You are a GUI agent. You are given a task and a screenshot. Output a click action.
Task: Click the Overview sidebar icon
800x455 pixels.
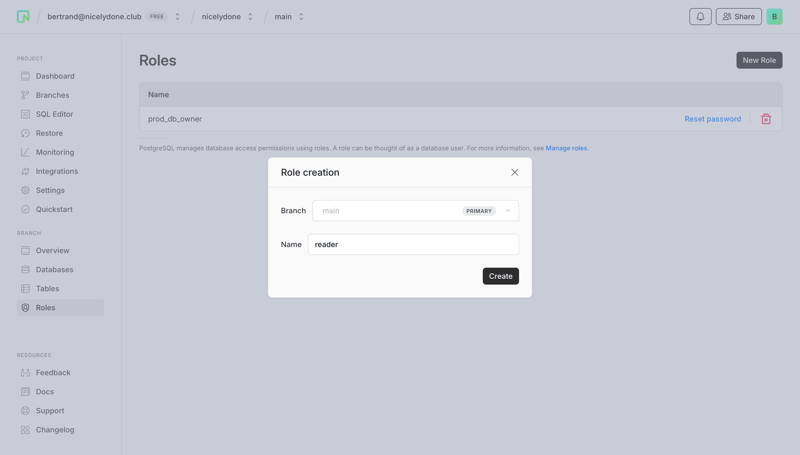[x=25, y=250]
